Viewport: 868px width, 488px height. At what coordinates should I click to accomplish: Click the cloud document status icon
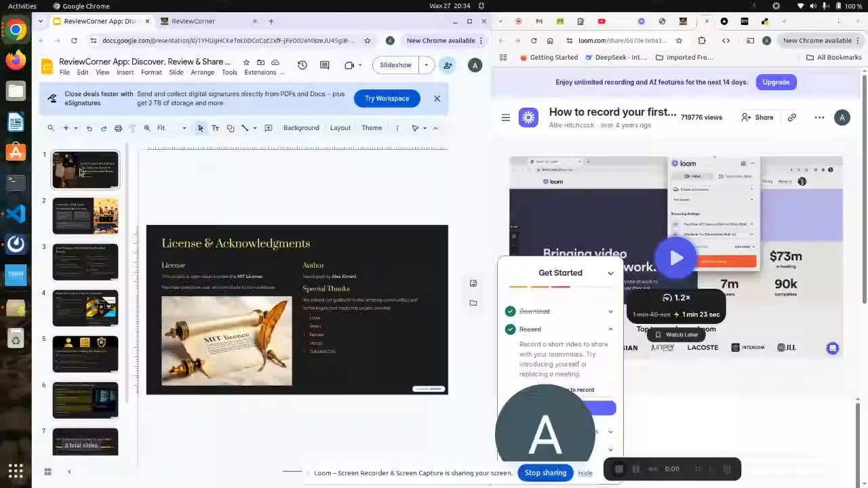[x=275, y=62]
